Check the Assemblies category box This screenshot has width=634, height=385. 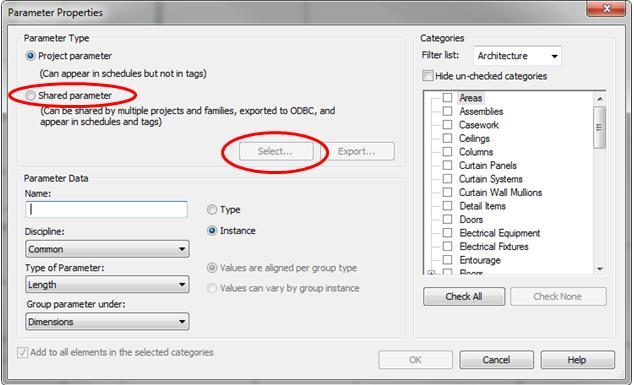pyautogui.click(x=447, y=111)
